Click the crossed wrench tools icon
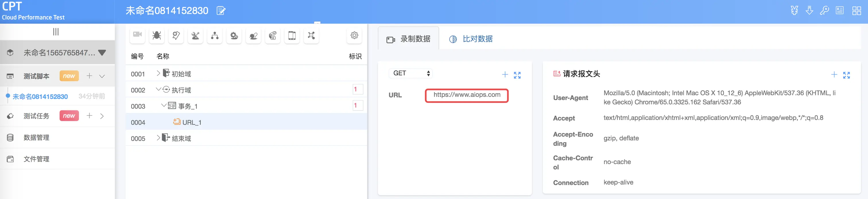 pyautogui.click(x=195, y=35)
